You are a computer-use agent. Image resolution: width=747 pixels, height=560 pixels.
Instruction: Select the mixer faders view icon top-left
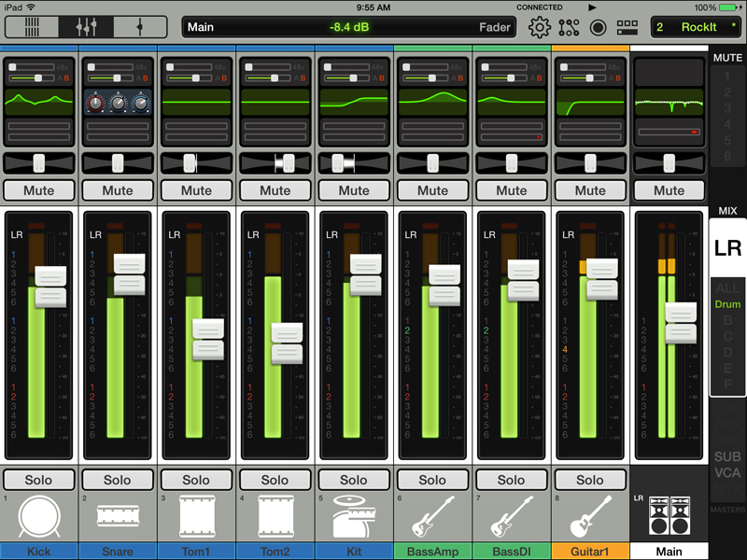tap(87, 27)
